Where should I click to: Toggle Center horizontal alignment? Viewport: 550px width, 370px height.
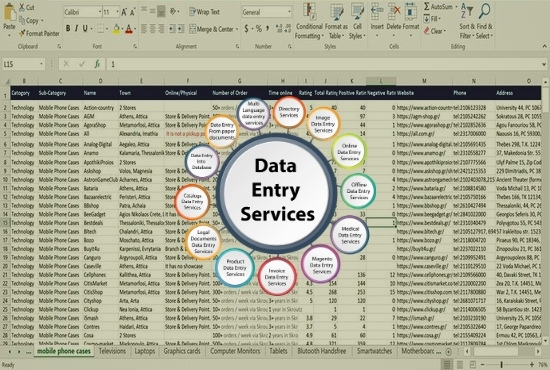(x=153, y=28)
